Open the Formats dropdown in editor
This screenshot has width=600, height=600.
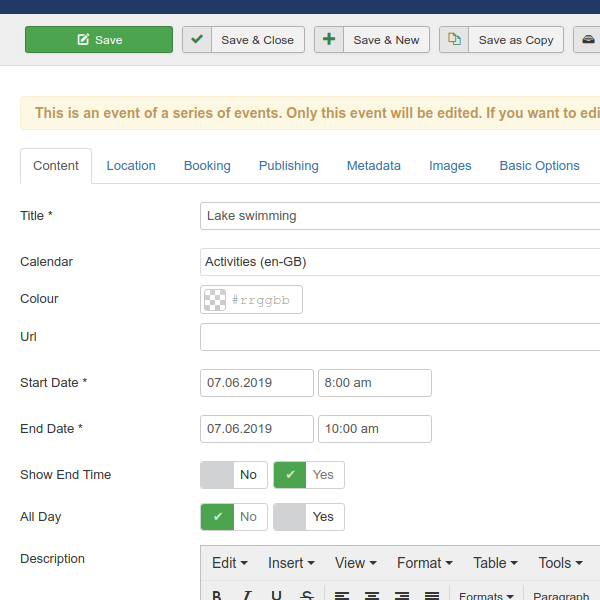[486, 596]
